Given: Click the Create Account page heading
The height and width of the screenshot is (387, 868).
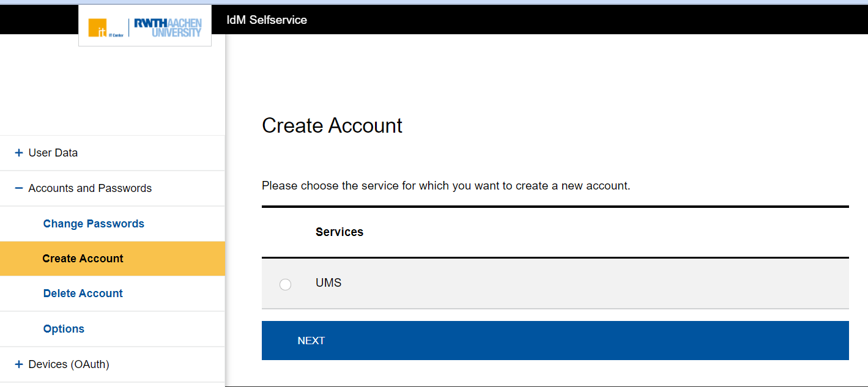Looking at the screenshot, I should coord(332,125).
